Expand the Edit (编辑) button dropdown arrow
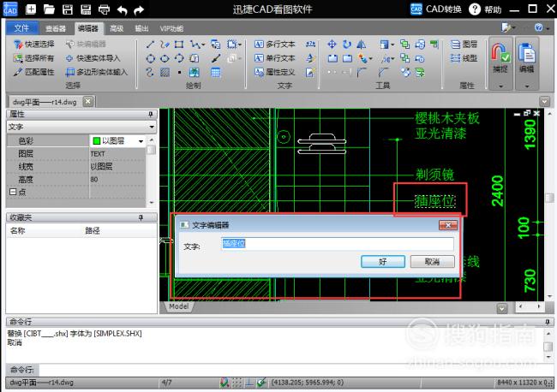 pos(527,86)
